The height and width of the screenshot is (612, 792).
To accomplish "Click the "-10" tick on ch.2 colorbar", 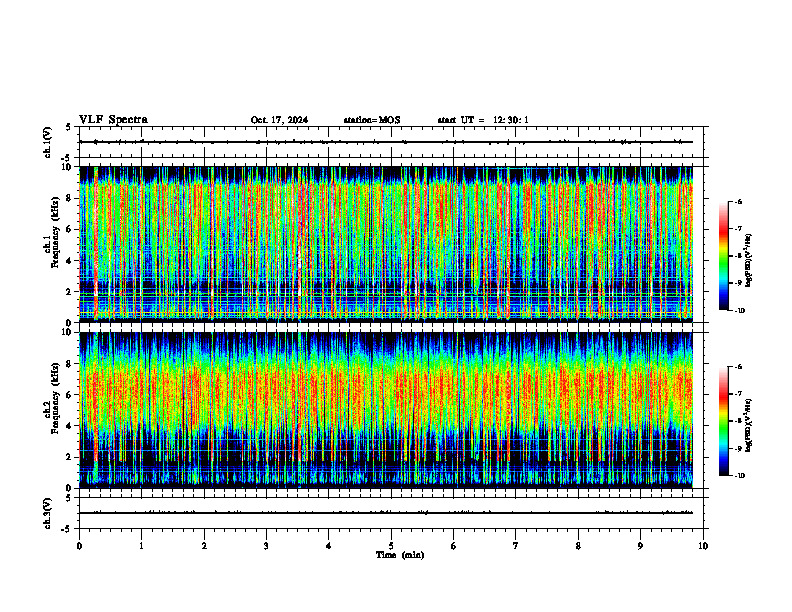I will point(740,476).
